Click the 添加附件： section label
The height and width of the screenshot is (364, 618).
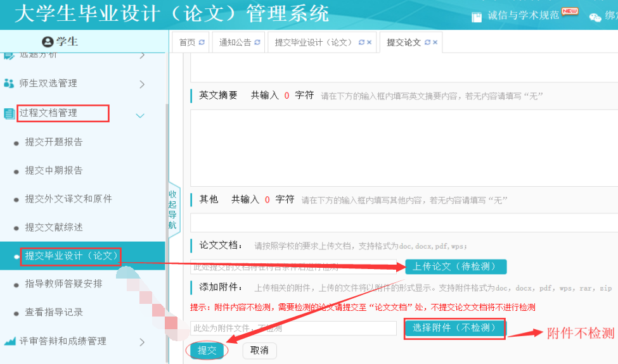point(221,287)
